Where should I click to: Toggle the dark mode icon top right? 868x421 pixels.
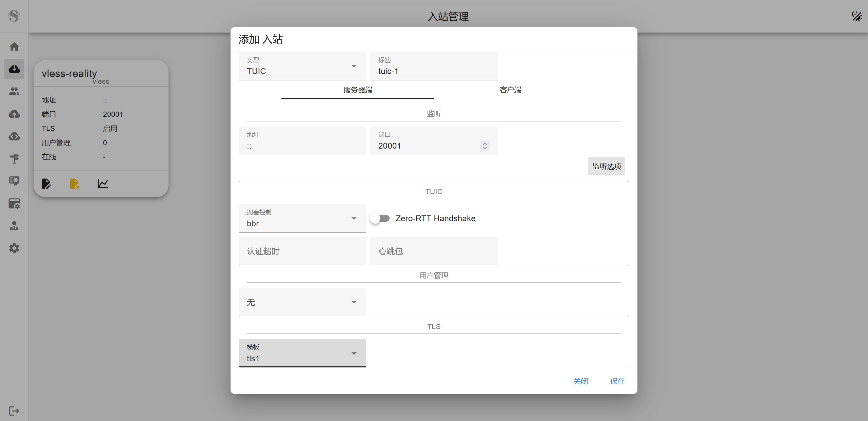point(856,16)
